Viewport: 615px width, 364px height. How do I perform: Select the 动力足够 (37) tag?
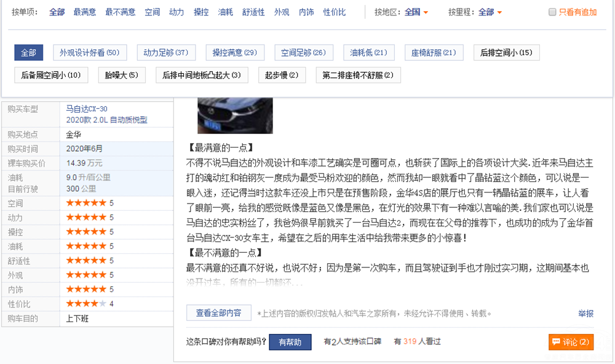(165, 53)
